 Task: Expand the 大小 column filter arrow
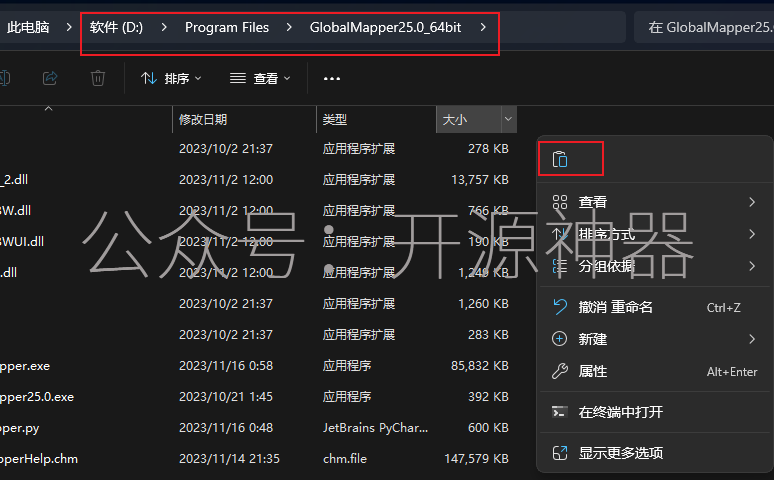508,119
